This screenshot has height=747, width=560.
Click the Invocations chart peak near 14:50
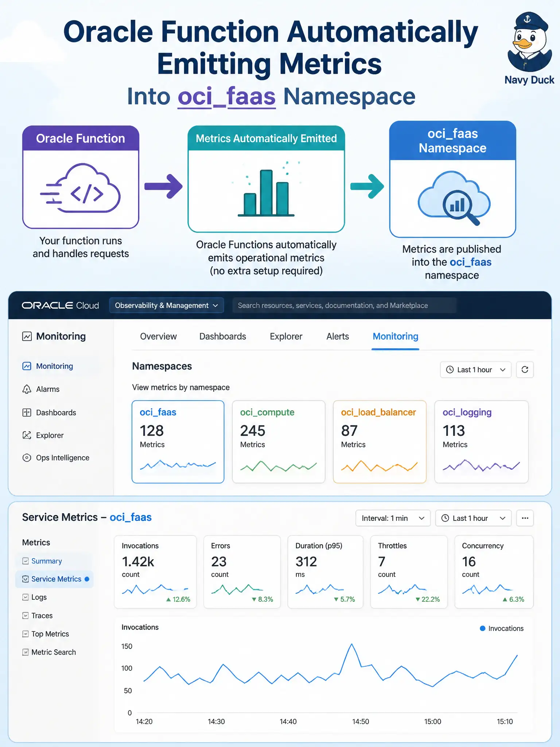[352, 645]
